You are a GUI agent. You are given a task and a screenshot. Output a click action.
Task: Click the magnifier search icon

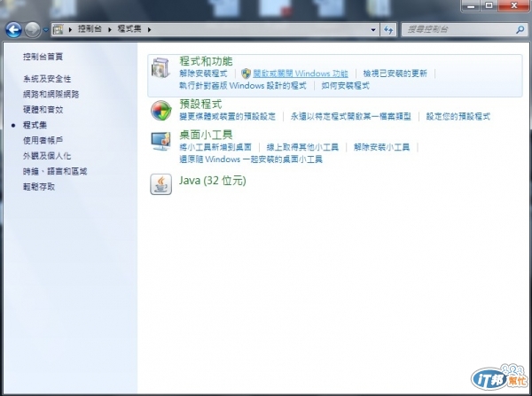tap(520, 30)
